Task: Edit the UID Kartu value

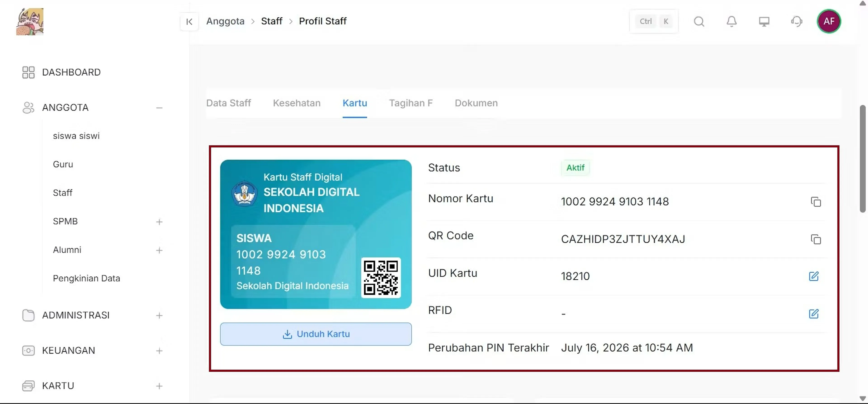Action: click(814, 276)
